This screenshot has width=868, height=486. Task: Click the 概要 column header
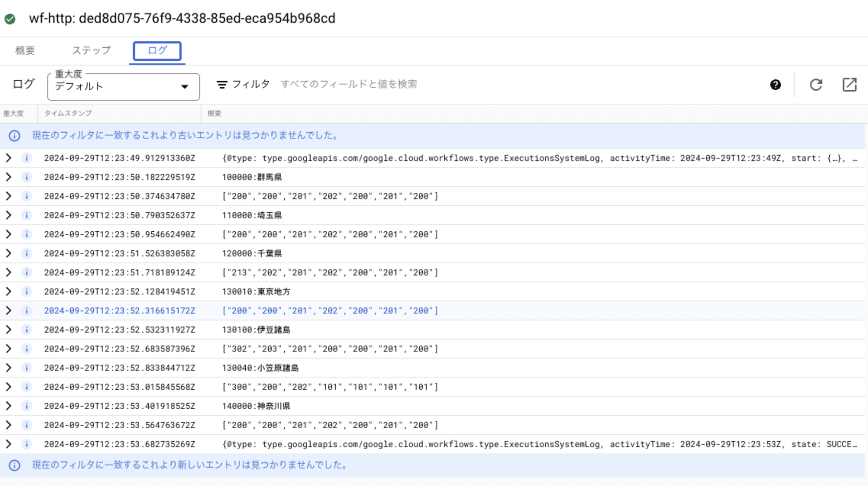click(x=214, y=114)
